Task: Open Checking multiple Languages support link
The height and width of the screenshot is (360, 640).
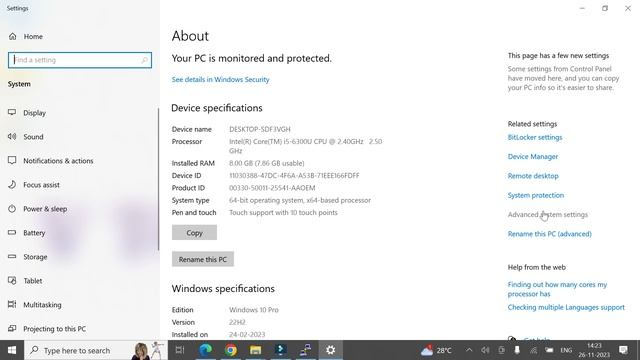Action: 566,307
